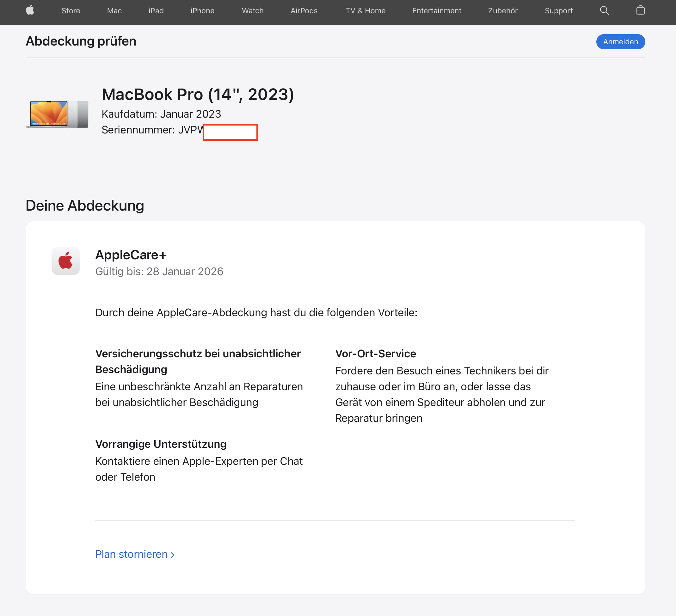Screen dimensions: 676x616
Task: Click the Deine Abdeckung heading
Action: [85, 206]
